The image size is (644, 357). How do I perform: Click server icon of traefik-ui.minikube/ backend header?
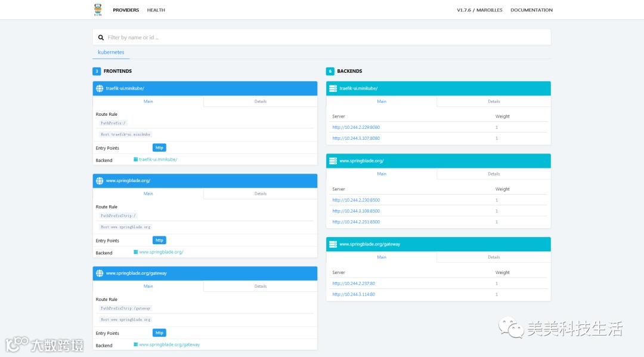[x=333, y=88]
